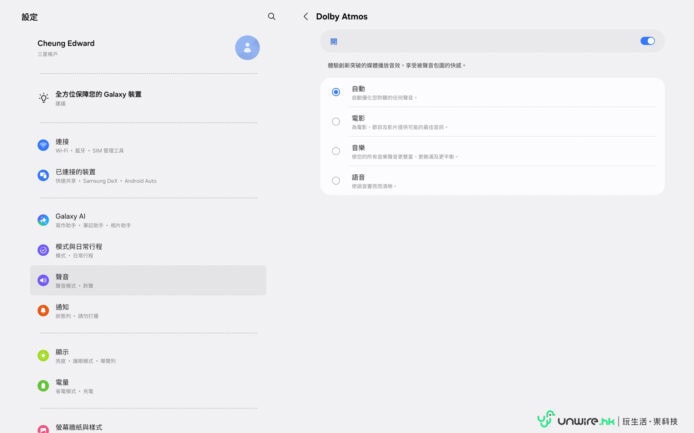Click the Dolby Atmos page title
The width and height of the screenshot is (694, 433).
pyautogui.click(x=342, y=16)
